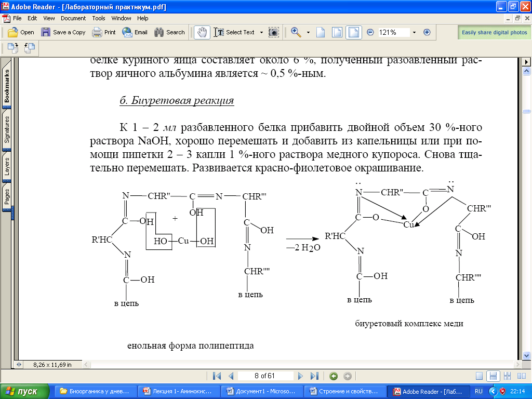532x399 pixels.
Task: Open the Help menu
Action: click(142, 18)
